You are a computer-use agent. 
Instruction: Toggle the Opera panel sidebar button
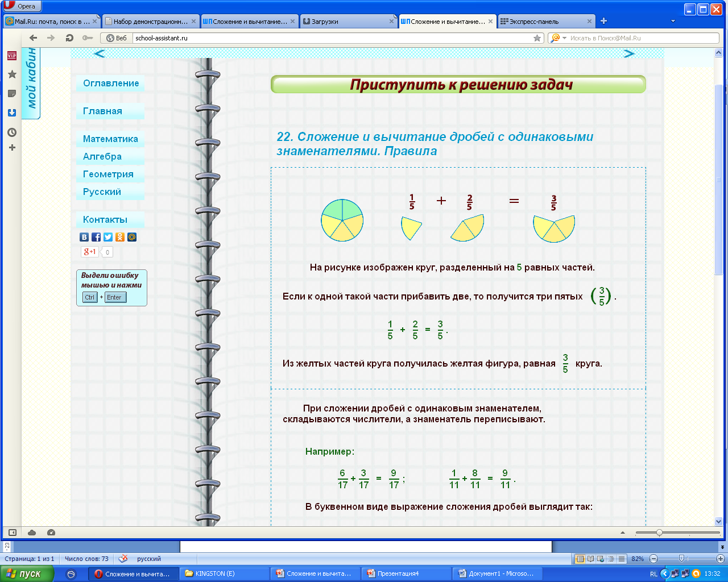(x=13, y=533)
